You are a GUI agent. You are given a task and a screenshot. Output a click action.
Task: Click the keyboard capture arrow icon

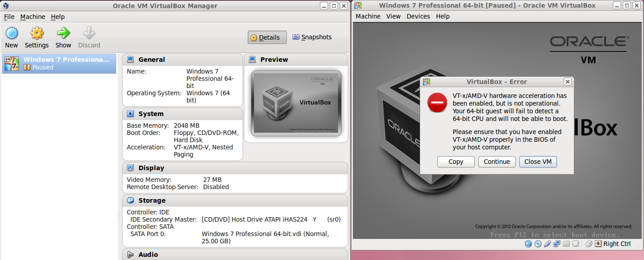(598, 244)
